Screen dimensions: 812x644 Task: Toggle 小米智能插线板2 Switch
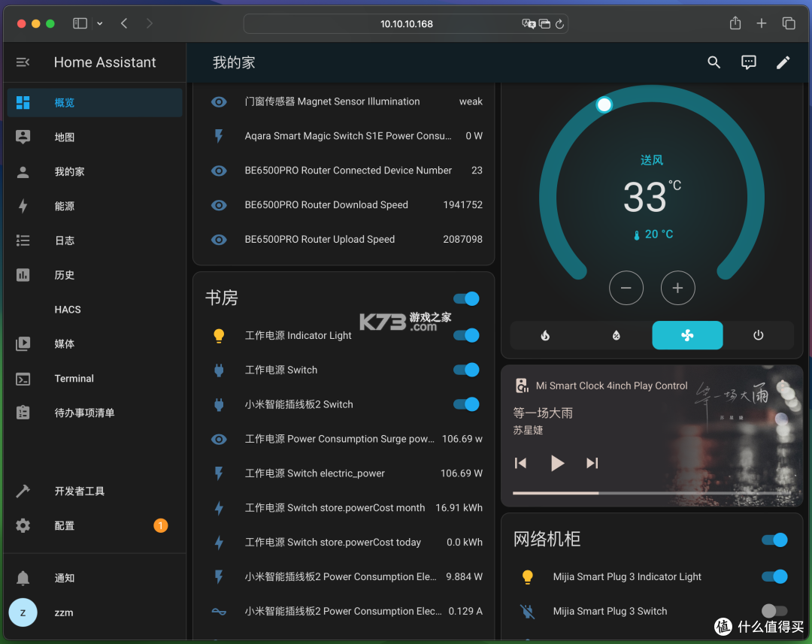466,404
